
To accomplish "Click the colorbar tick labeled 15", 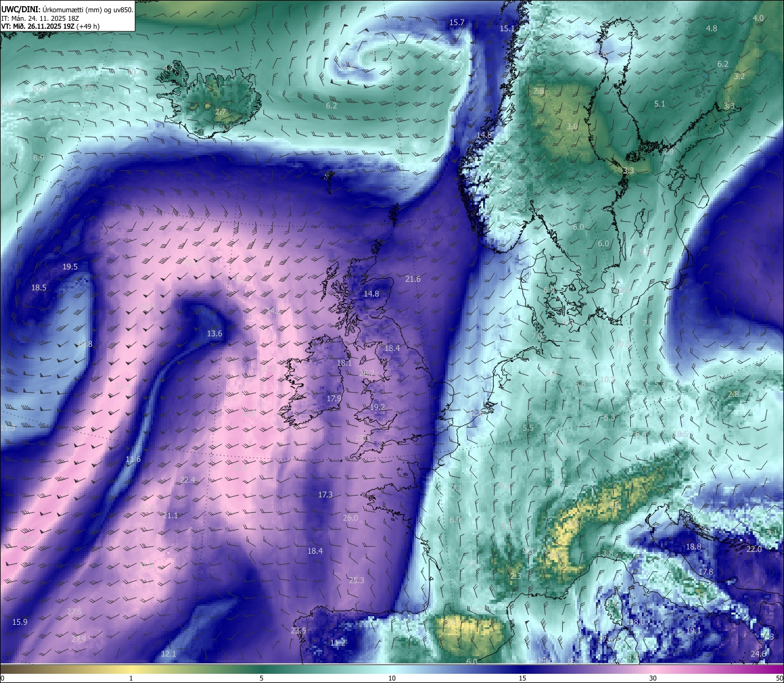I will click(522, 678).
